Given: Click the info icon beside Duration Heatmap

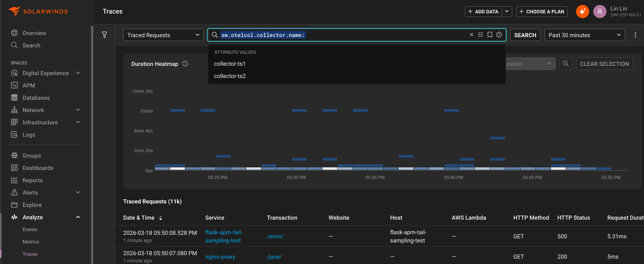Looking at the screenshot, I should (x=185, y=63).
